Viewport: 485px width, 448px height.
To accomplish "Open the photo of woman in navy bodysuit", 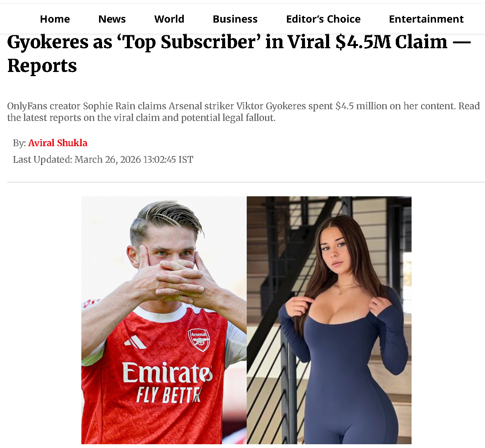I will pos(329,320).
